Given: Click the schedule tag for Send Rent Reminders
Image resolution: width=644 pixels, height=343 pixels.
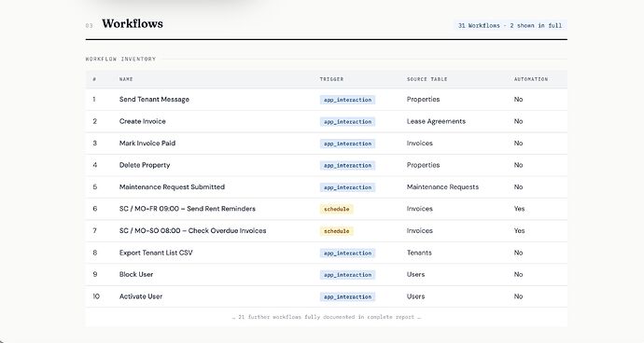Looking at the screenshot, I should tap(336, 209).
